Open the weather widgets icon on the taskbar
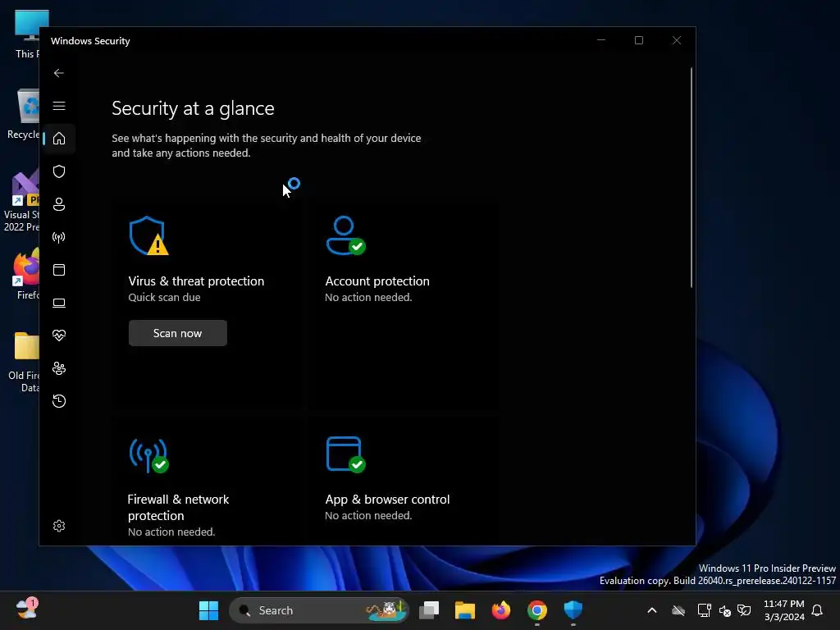The height and width of the screenshot is (630, 840). point(27,609)
